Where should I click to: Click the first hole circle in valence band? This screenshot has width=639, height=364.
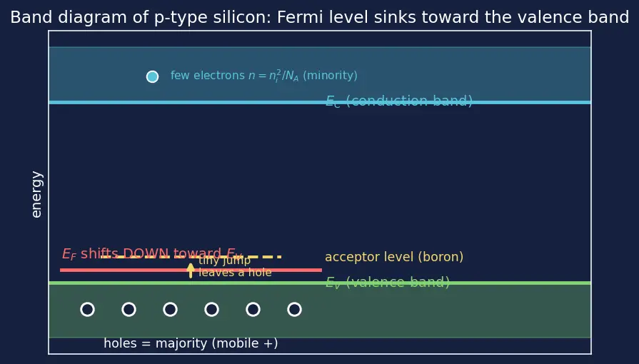[88, 309]
